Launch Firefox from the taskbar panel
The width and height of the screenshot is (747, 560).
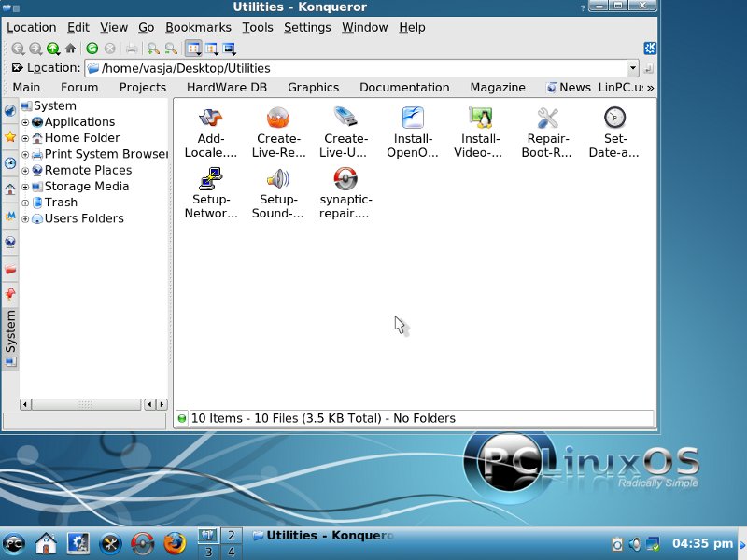[175, 542]
